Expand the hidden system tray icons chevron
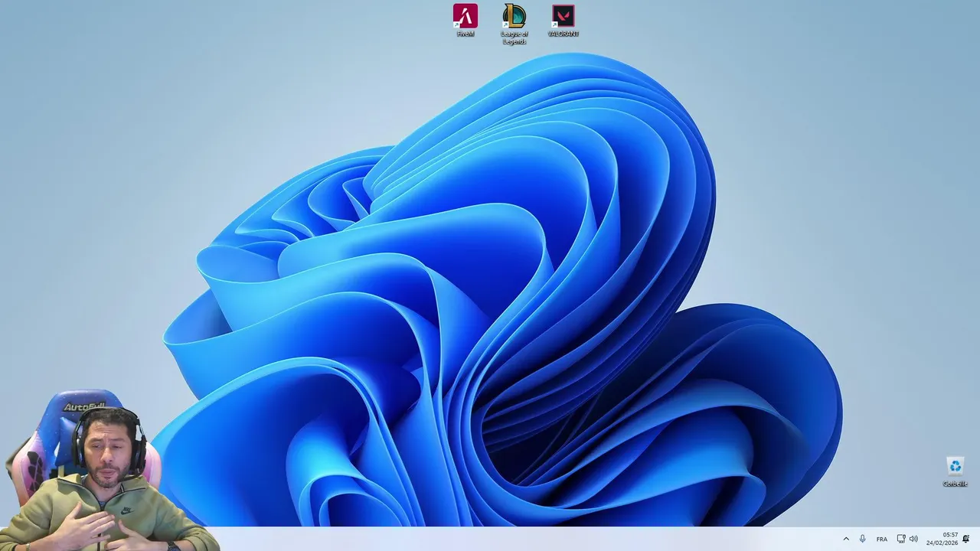Screen dimensions: 980x551 [x=846, y=539]
